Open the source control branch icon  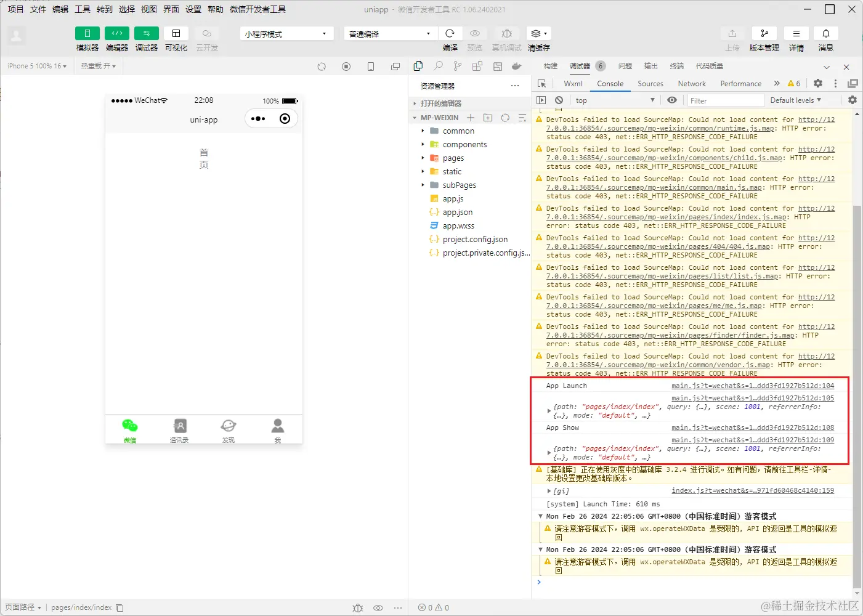point(457,66)
